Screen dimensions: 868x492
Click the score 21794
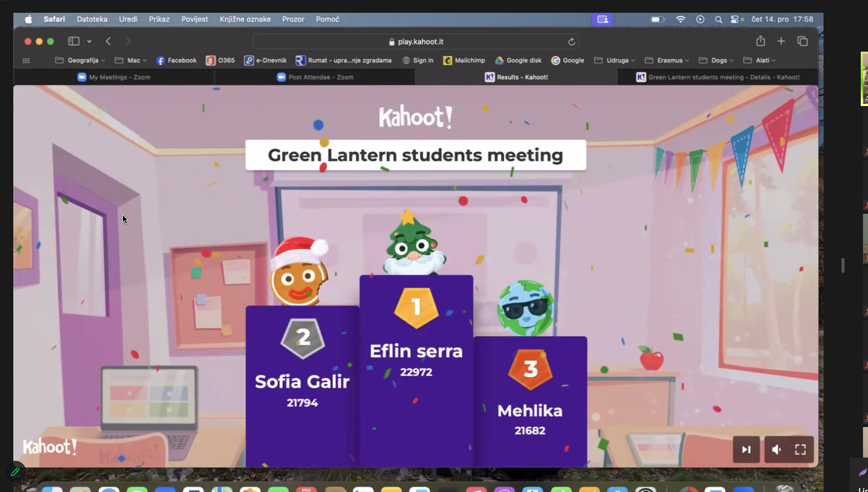click(x=302, y=403)
